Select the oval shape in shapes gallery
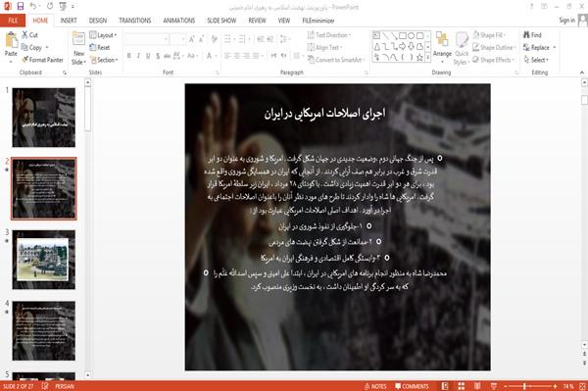The height and width of the screenshot is (391, 588). [411, 35]
